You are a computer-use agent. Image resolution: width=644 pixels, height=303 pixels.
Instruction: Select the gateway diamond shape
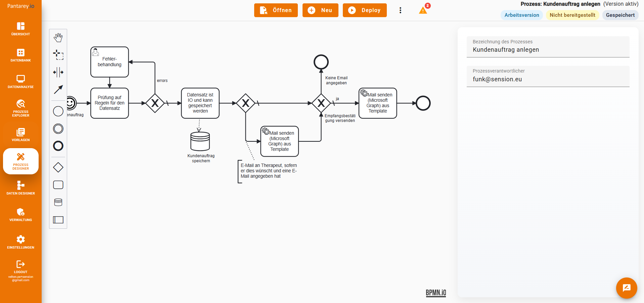58,167
